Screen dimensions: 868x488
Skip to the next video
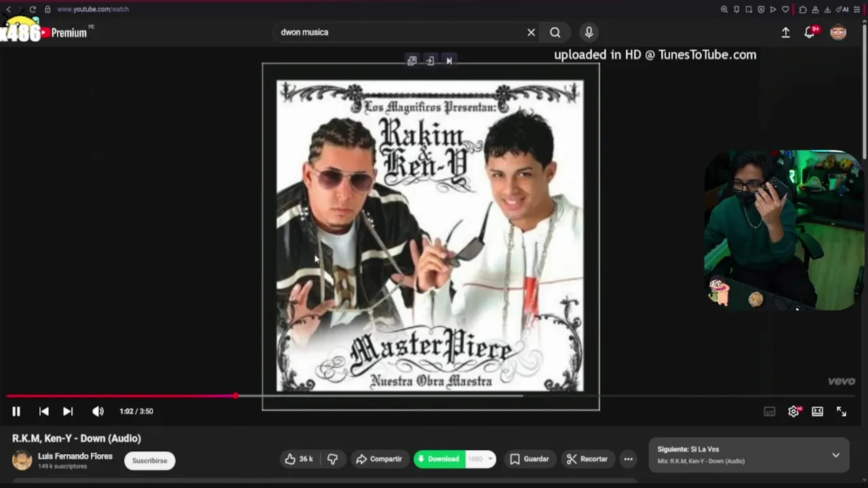[x=68, y=411]
